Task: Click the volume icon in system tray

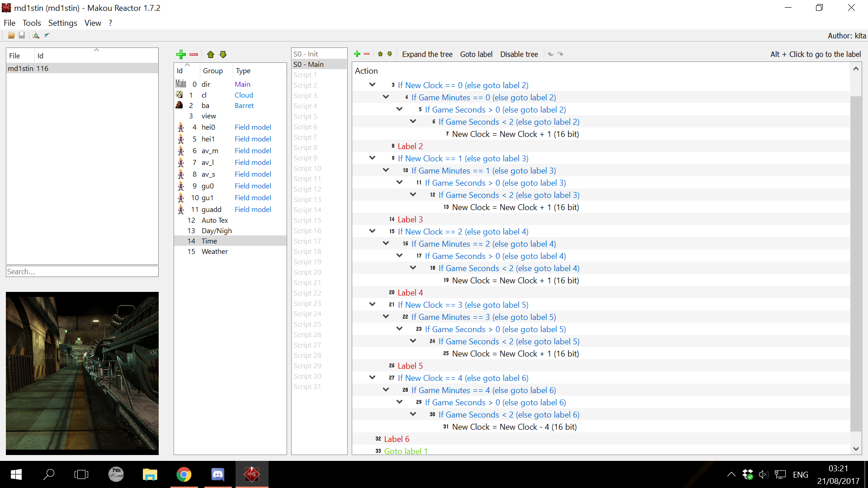Action: (764, 474)
